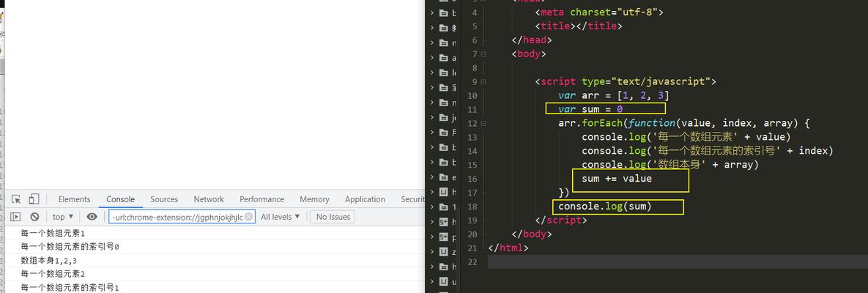The image size is (868, 293).
Task: Clear the console with the ban icon
Action: coord(34,217)
